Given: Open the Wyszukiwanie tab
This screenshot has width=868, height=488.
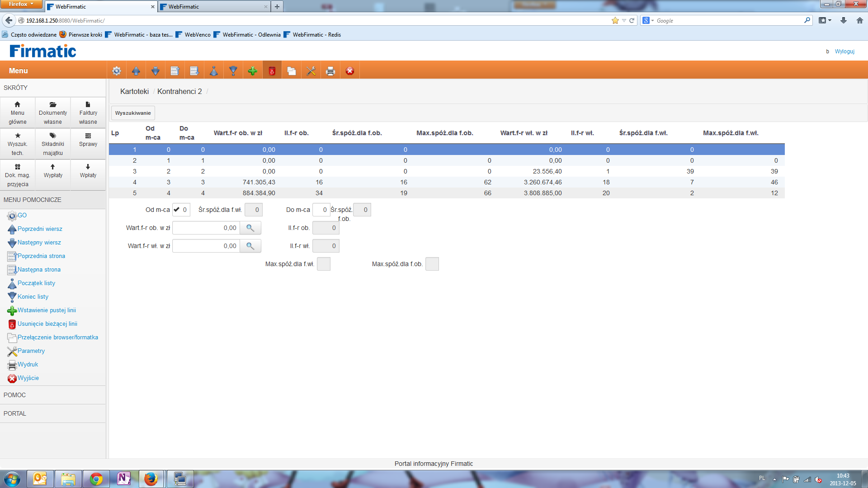Looking at the screenshot, I should [133, 113].
